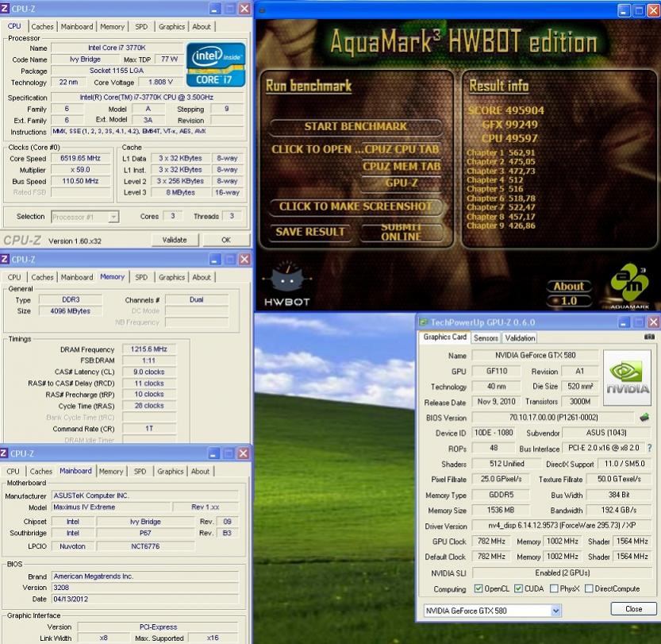
Task: Select SPD tab in the Mainboard CPU-Z window
Action: [x=140, y=471]
